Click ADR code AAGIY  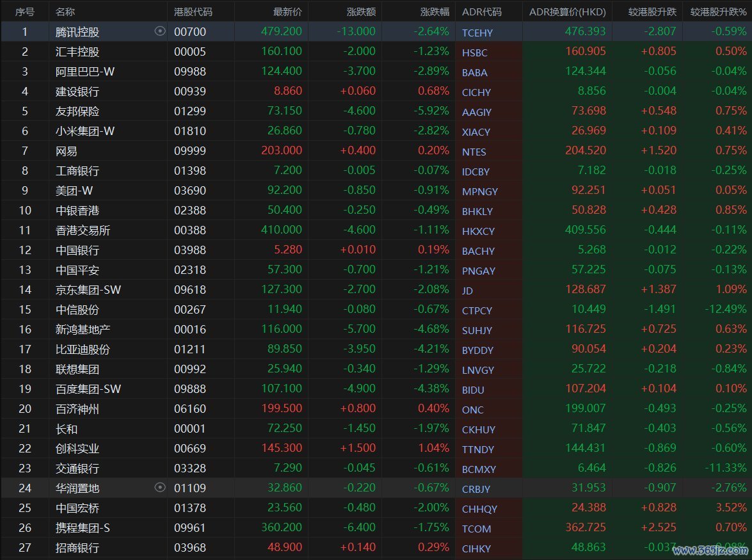(477, 112)
